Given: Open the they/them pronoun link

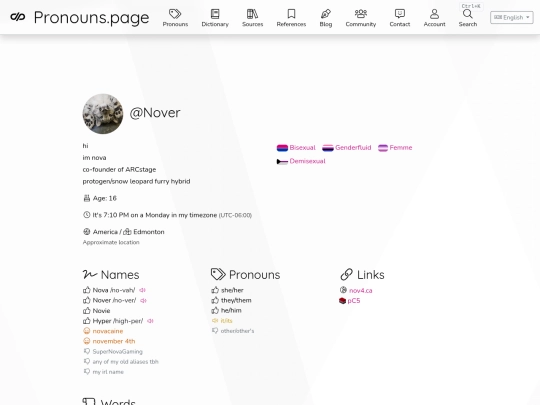Looking at the screenshot, I should [236, 300].
